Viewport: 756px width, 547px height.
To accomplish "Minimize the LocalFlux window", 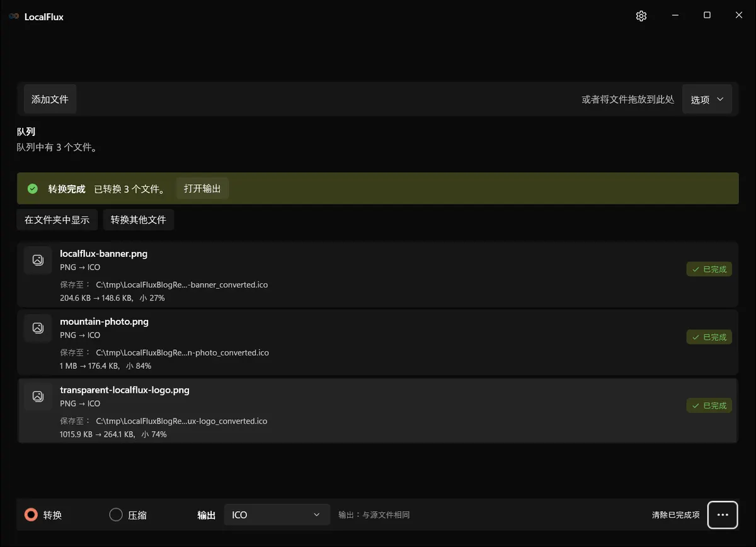I will point(675,16).
